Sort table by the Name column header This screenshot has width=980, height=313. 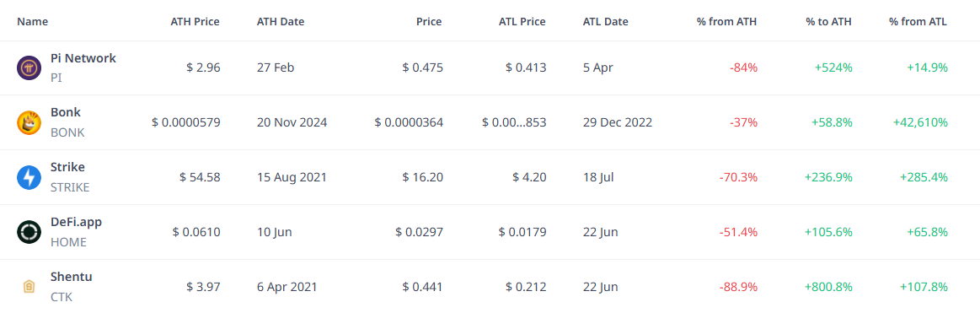[33, 21]
